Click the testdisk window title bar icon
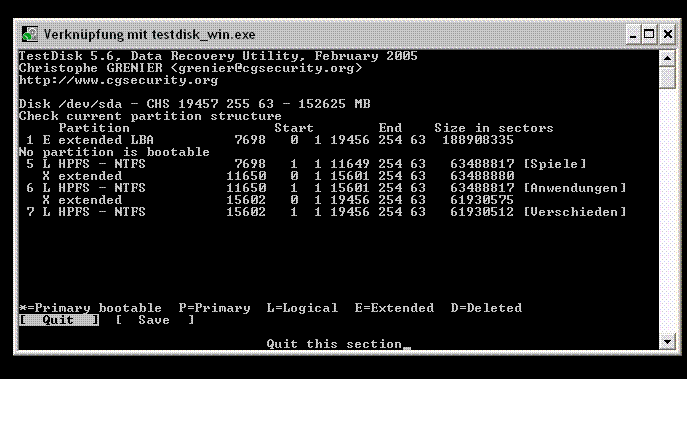 click(x=30, y=34)
